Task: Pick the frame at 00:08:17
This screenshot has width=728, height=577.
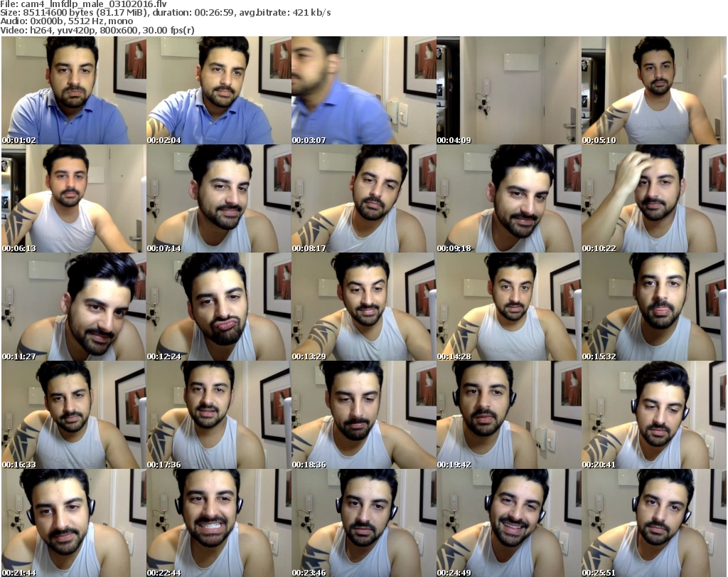Action: [x=363, y=198]
